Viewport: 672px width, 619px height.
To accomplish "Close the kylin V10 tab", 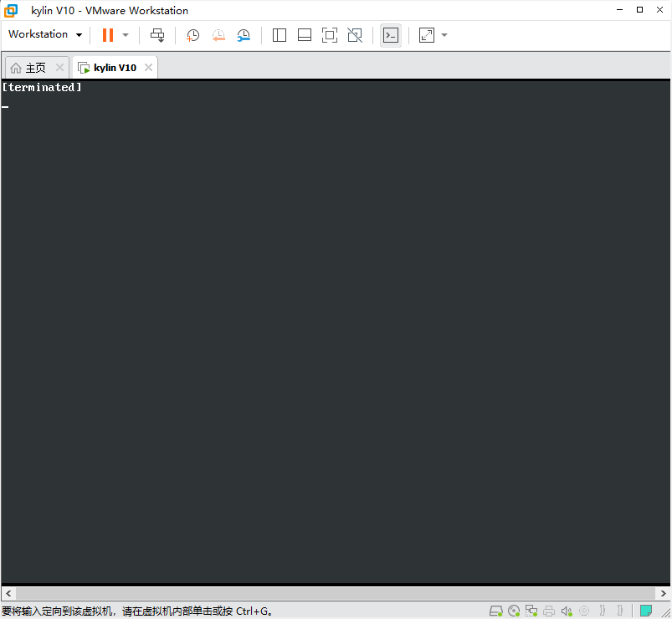I will point(148,67).
